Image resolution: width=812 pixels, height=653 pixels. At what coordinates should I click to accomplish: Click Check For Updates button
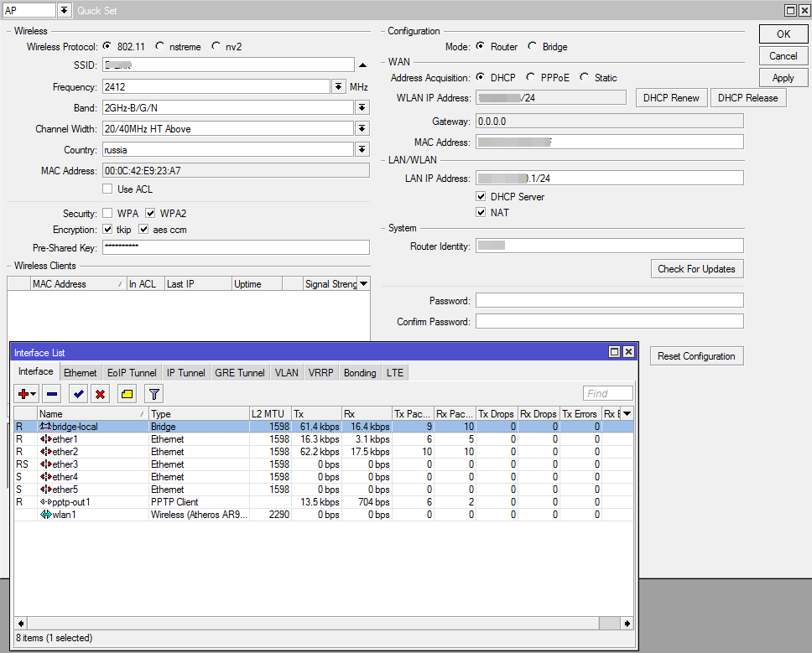point(696,268)
